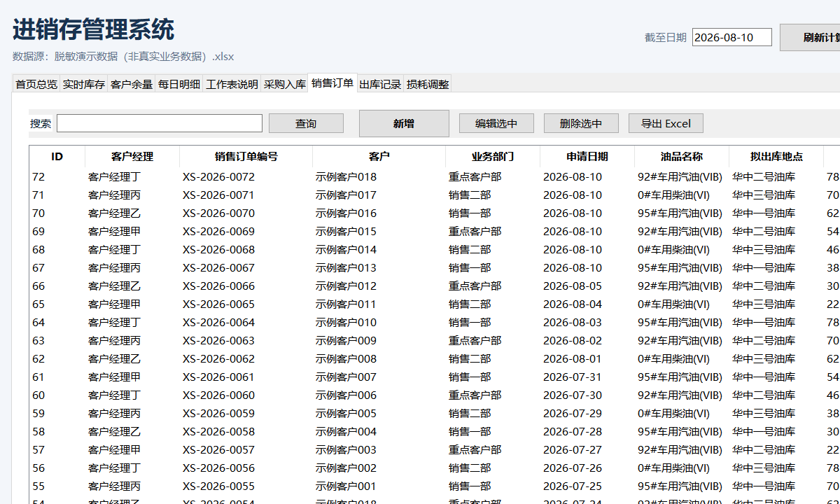
Task: Click the 申请日期 column header
Action: pos(587,157)
